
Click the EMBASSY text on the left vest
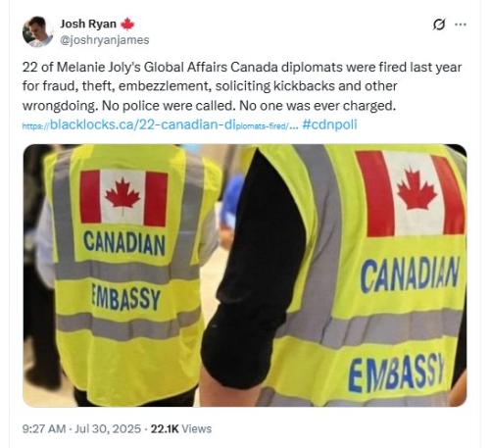pyautogui.click(x=125, y=297)
